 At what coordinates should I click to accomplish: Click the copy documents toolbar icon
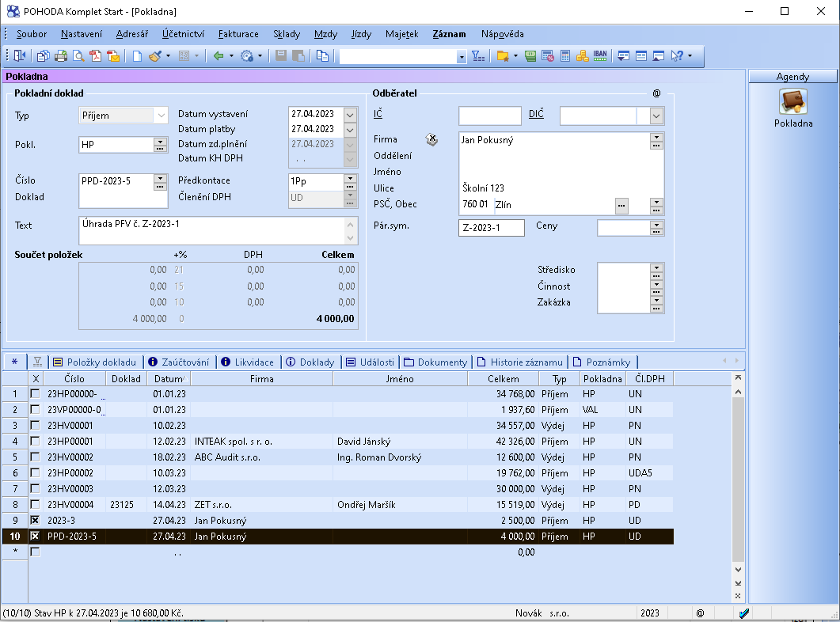click(44, 55)
